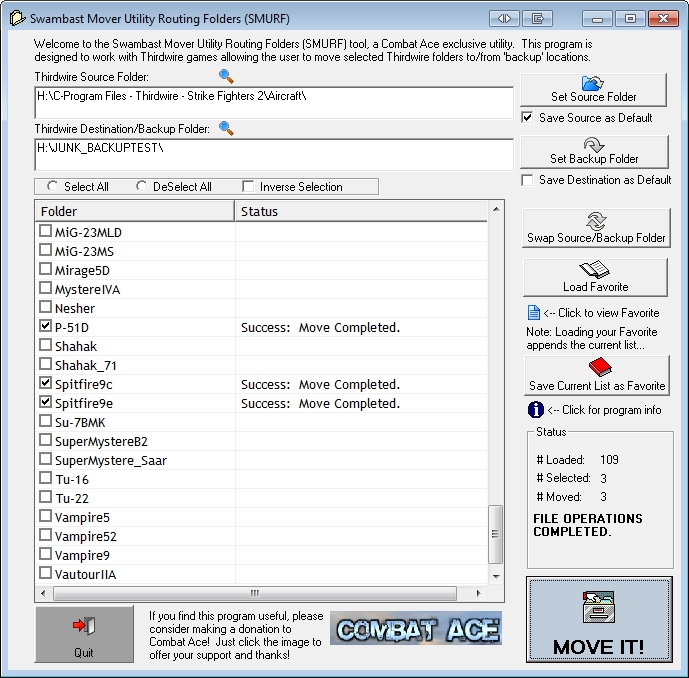Check the Shahak folder checkbox
Image resolution: width=689 pixels, height=678 pixels.
click(x=45, y=345)
